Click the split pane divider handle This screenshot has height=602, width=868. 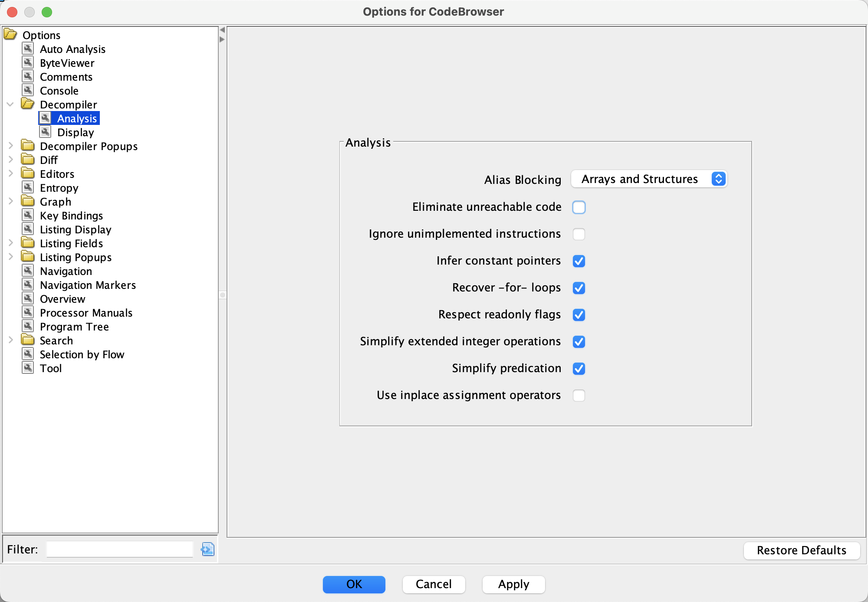tap(223, 295)
